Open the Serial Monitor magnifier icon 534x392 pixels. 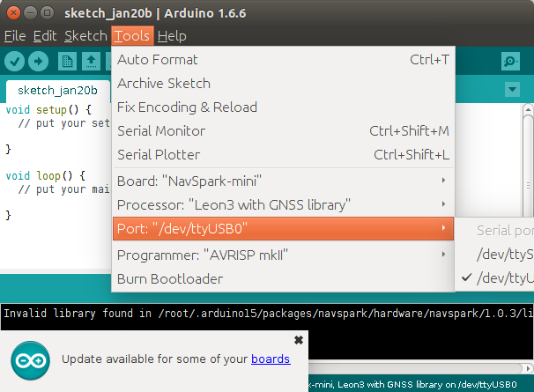(510, 62)
